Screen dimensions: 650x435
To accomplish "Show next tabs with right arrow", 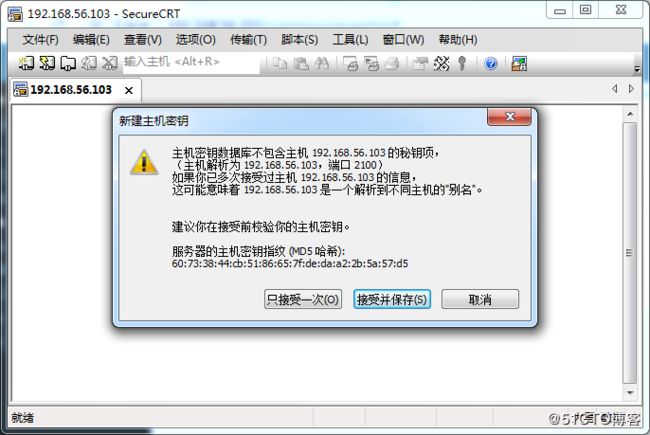I will tap(631, 88).
